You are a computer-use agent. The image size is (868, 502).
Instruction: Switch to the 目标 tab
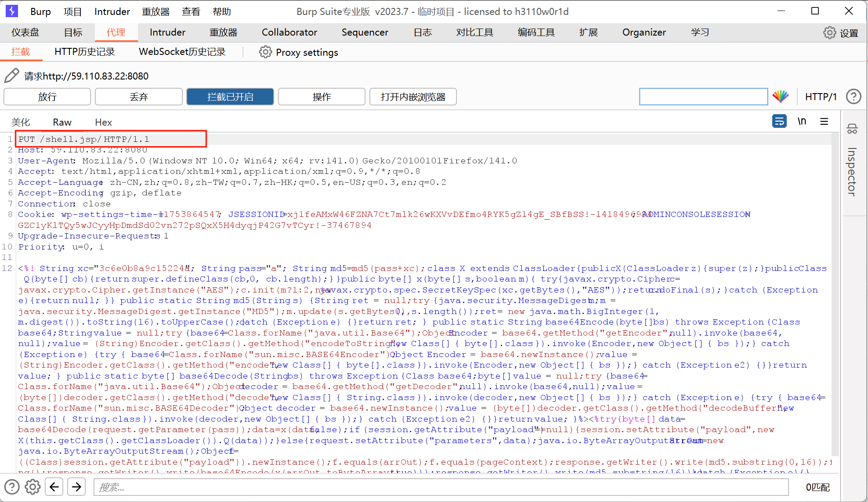(x=73, y=33)
